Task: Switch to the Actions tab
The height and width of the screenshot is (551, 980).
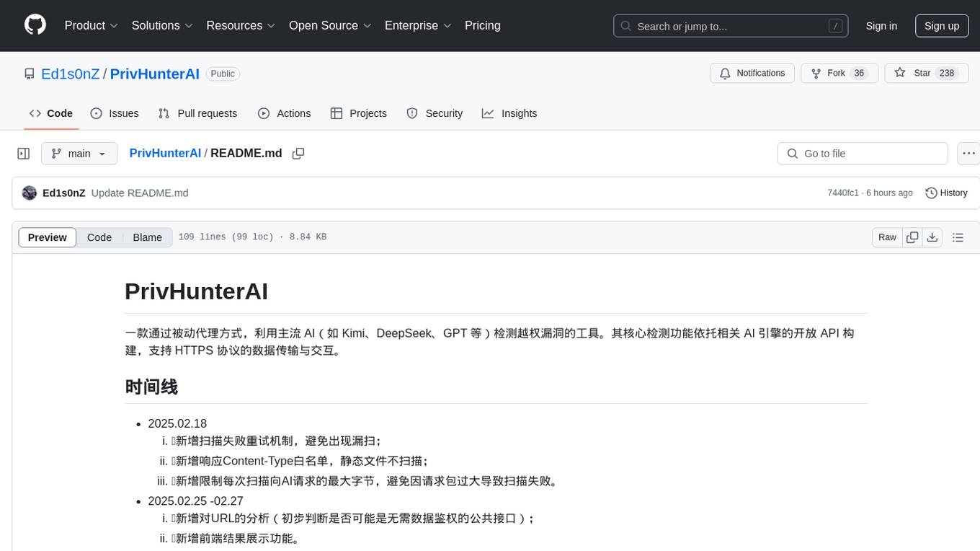Action: pyautogui.click(x=285, y=113)
